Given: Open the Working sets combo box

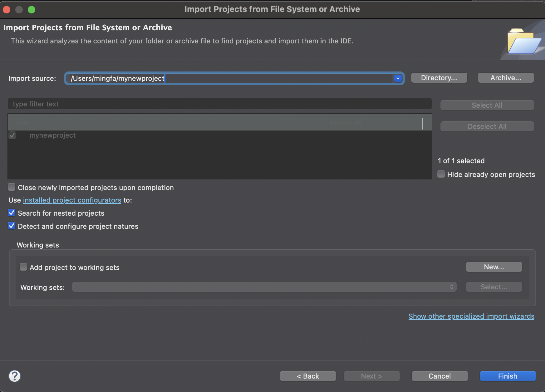Looking at the screenshot, I should pos(264,287).
